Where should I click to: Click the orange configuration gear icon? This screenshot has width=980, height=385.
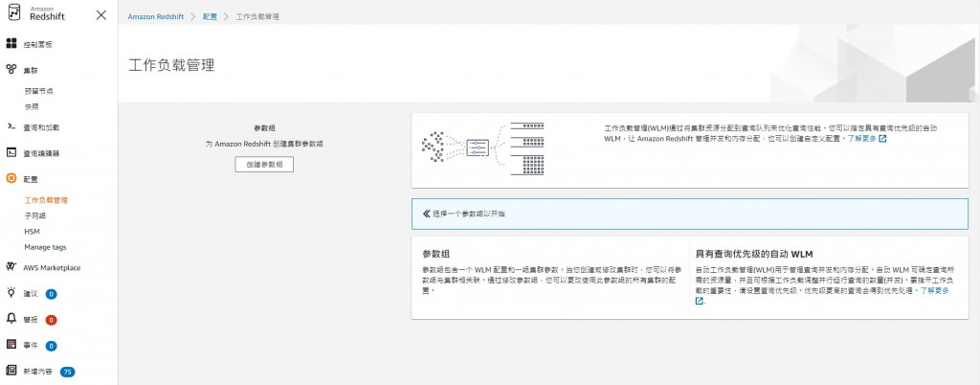11,179
